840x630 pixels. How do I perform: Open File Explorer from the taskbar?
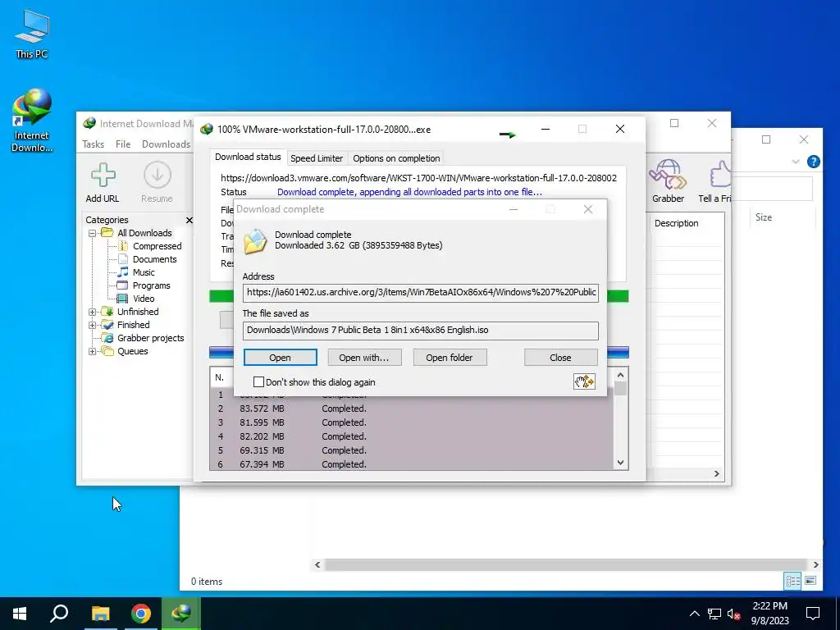pyautogui.click(x=100, y=614)
